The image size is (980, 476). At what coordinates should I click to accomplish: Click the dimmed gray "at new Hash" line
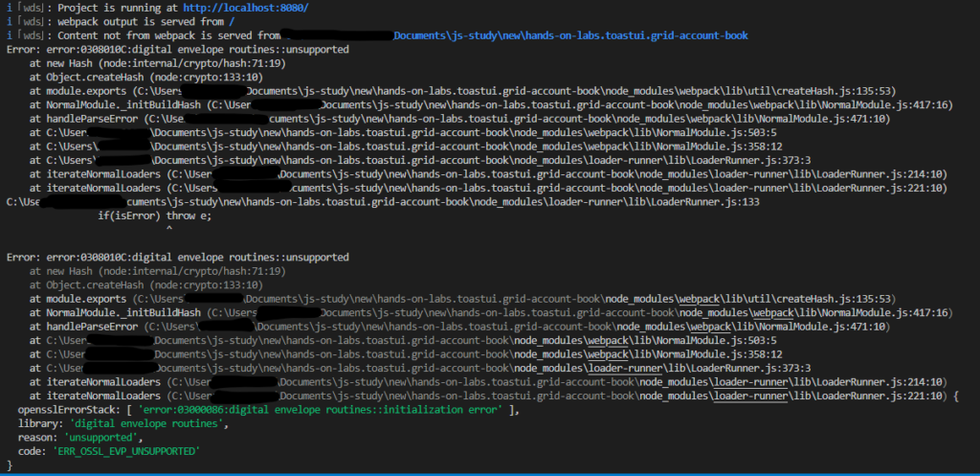(x=158, y=271)
